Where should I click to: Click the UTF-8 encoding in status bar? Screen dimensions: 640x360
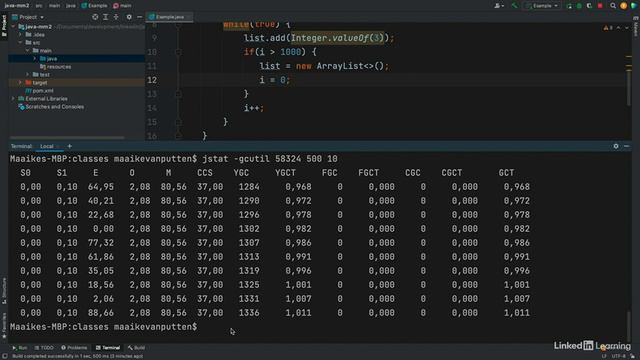pos(619,356)
